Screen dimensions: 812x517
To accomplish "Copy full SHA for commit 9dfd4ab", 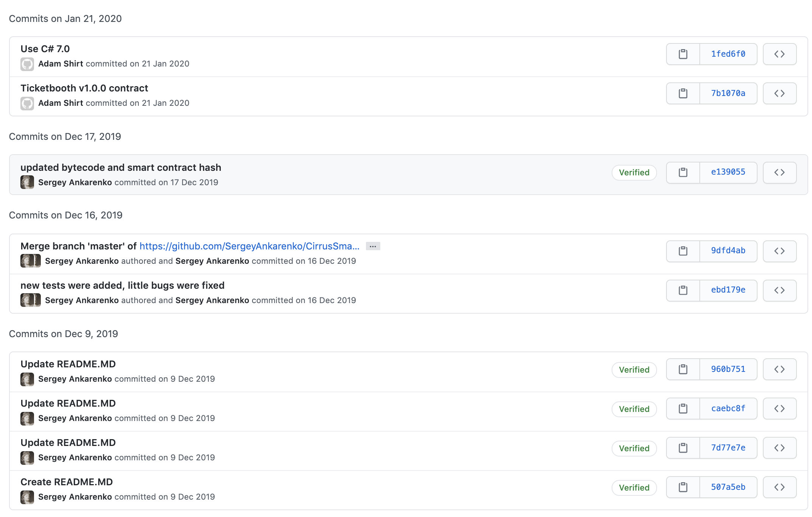I will point(683,251).
